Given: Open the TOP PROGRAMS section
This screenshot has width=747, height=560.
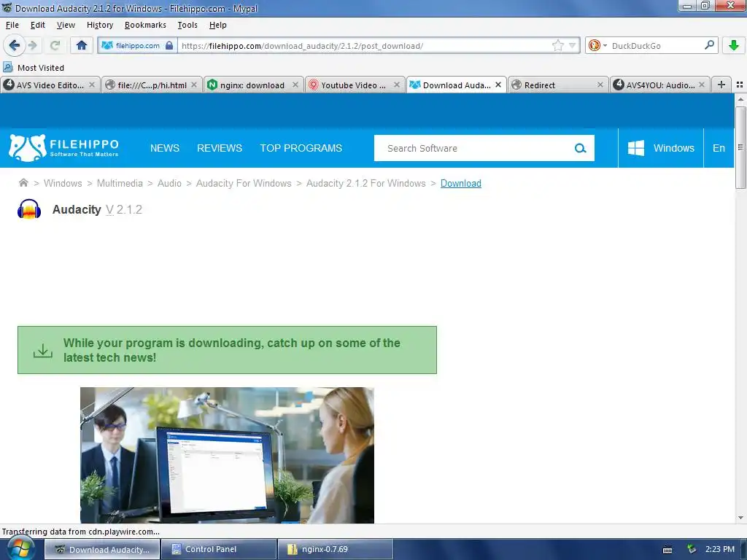Looking at the screenshot, I should click(x=301, y=148).
